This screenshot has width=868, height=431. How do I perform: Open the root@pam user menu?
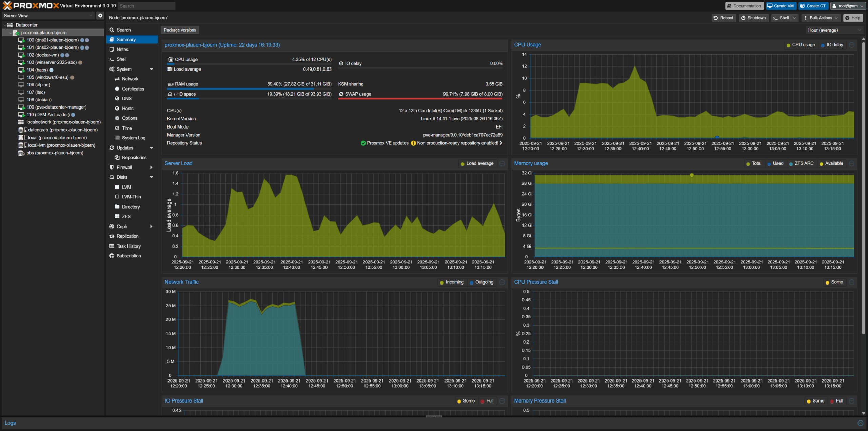[x=848, y=6]
